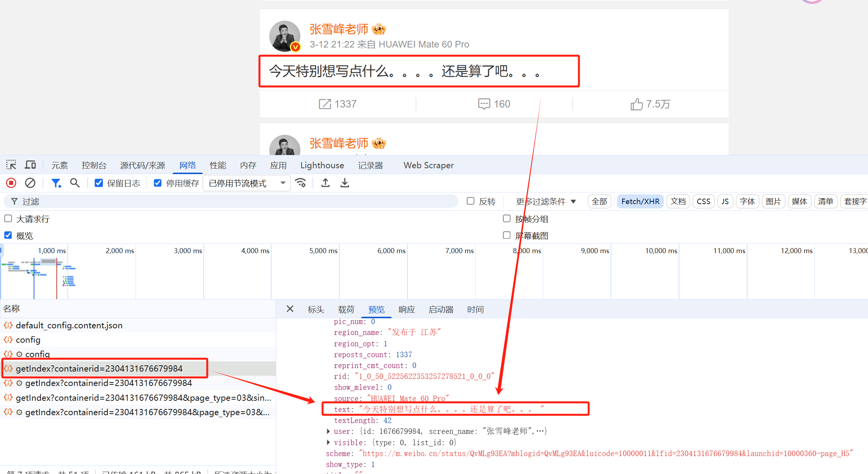Open the 响应 tab in the request details

(406, 309)
